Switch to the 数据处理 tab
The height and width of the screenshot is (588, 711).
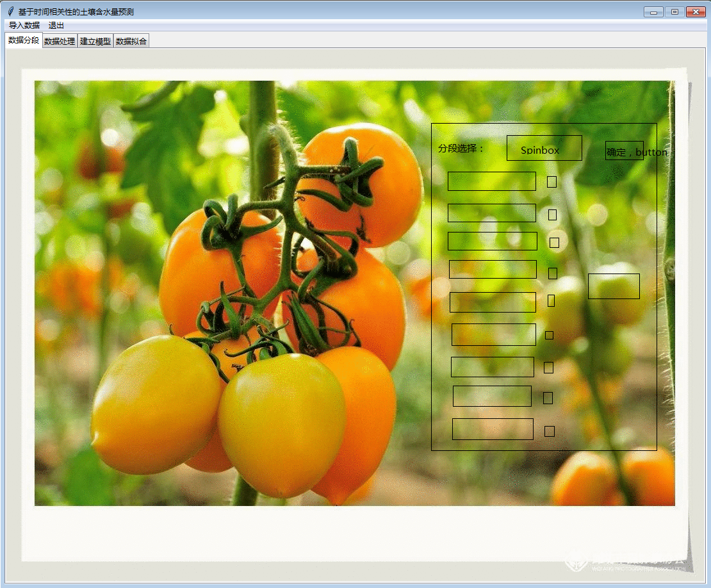pos(60,42)
